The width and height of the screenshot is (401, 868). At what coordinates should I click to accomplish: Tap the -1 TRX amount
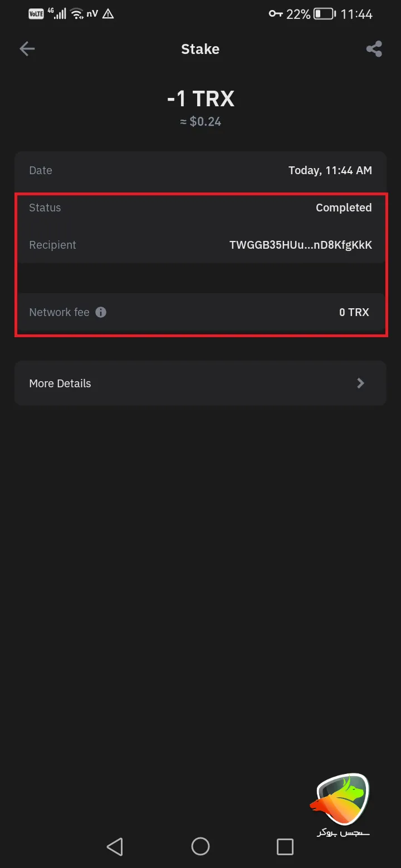pos(200,99)
